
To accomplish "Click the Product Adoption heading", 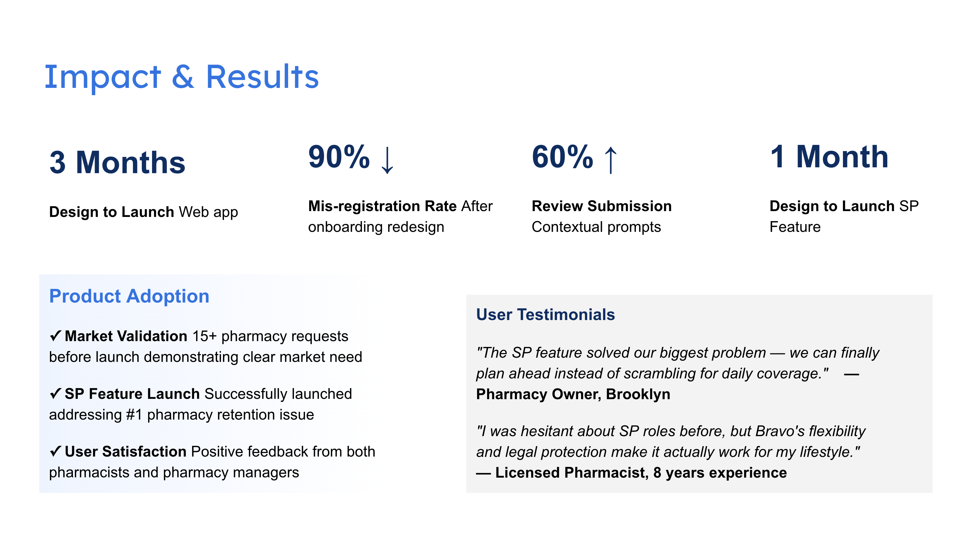I will coord(129,296).
